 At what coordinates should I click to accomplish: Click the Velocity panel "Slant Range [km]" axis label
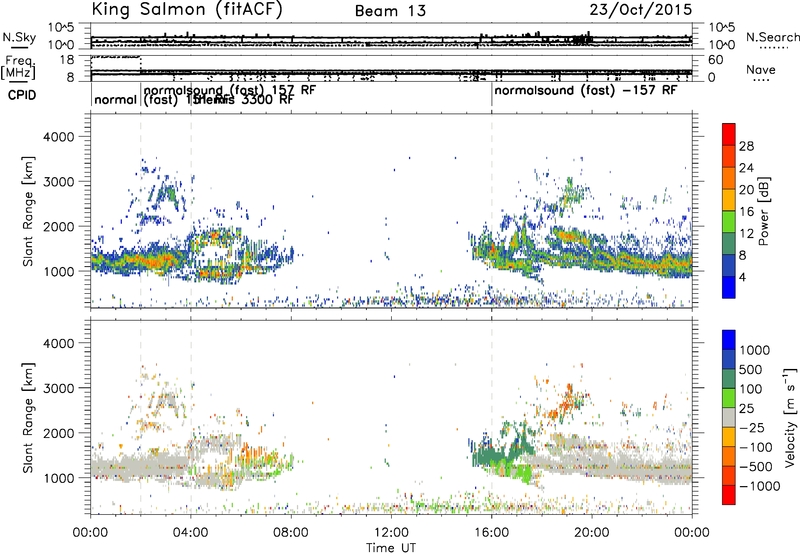click(28, 418)
